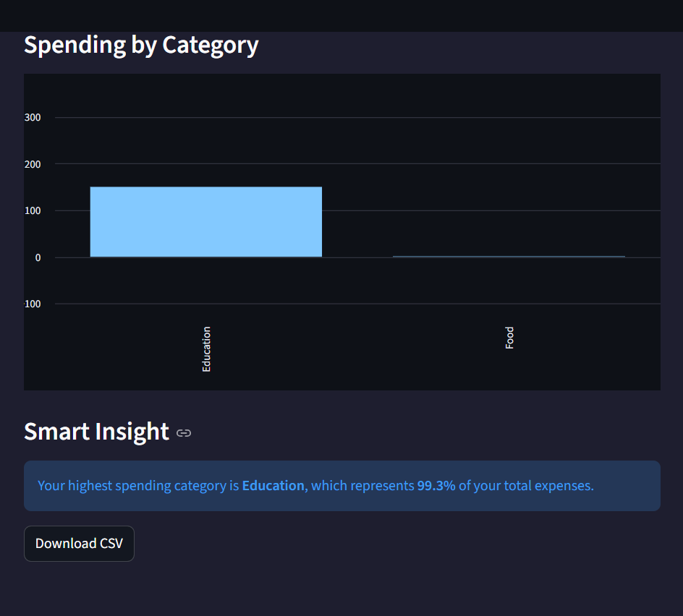
Task: Click the Spending by Category heading
Action: 141,46
